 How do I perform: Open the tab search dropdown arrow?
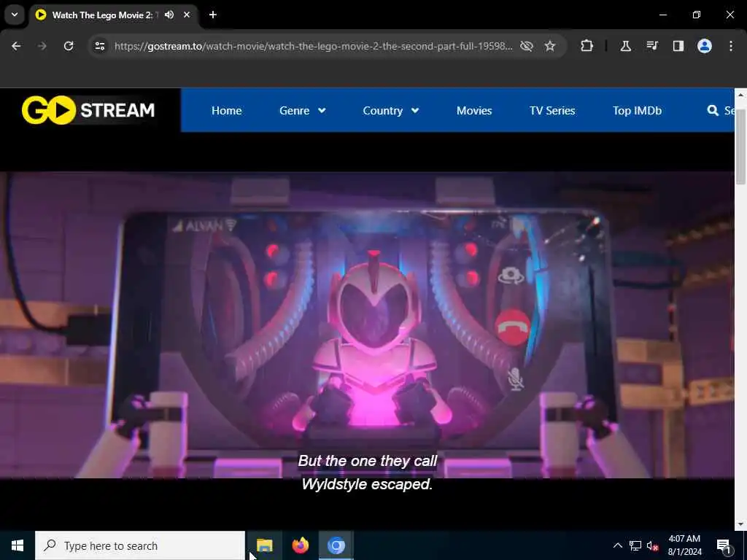pyautogui.click(x=15, y=15)
